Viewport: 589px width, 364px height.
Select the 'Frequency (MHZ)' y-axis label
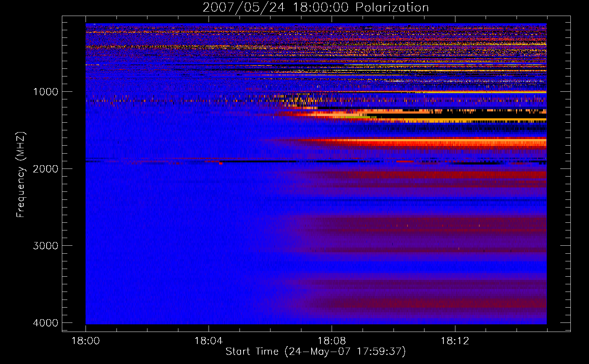click(x=21, y=175)
